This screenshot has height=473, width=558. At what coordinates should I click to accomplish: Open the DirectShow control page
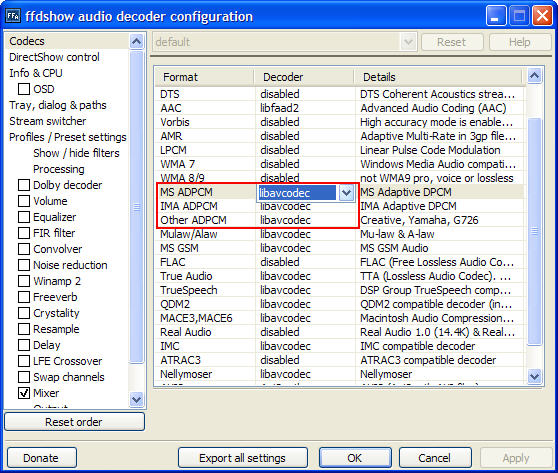(54, 57)
